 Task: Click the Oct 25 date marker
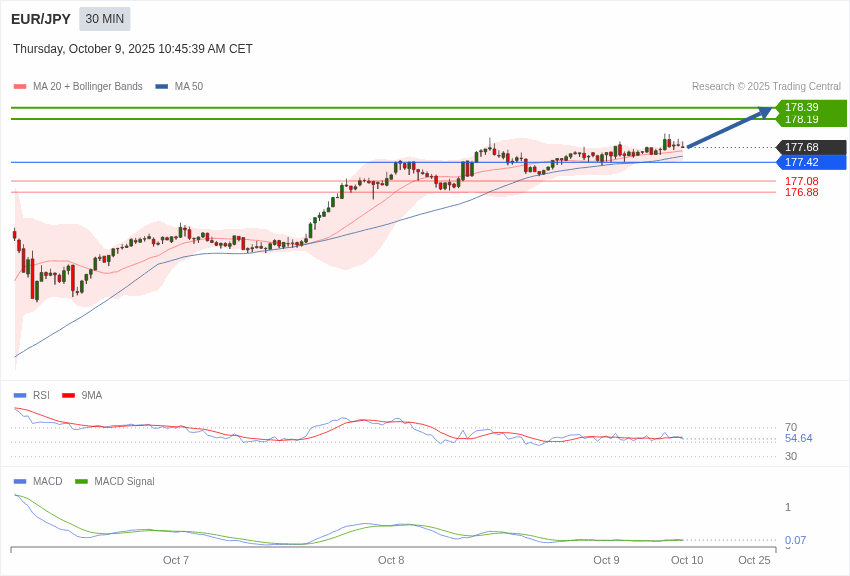754,560
